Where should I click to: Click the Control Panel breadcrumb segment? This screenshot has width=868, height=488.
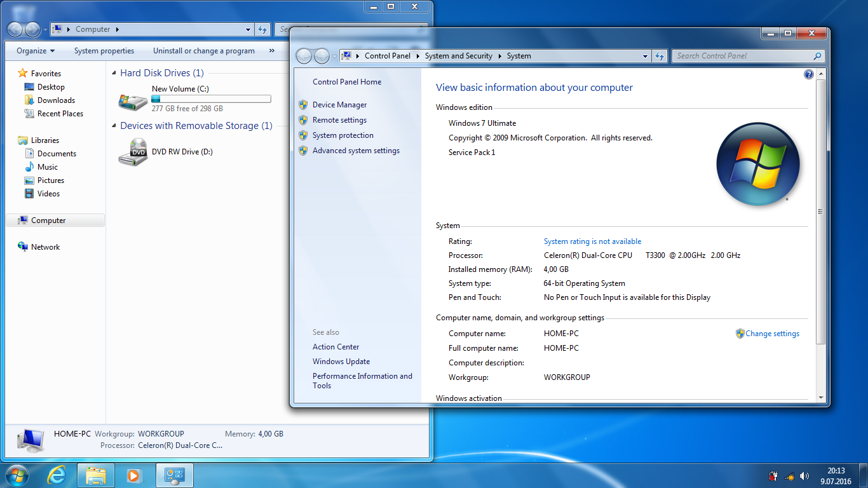[x=388, y=56]
